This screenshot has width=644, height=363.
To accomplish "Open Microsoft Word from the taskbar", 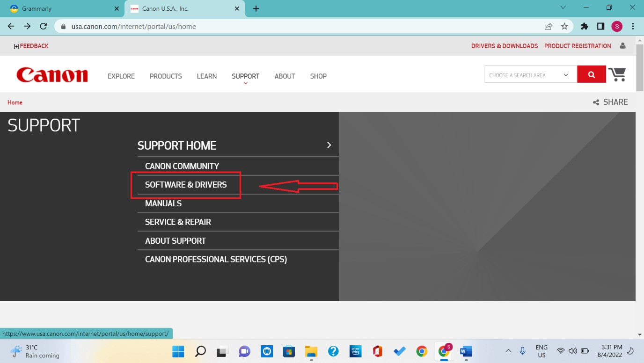I will pos(466,351).
